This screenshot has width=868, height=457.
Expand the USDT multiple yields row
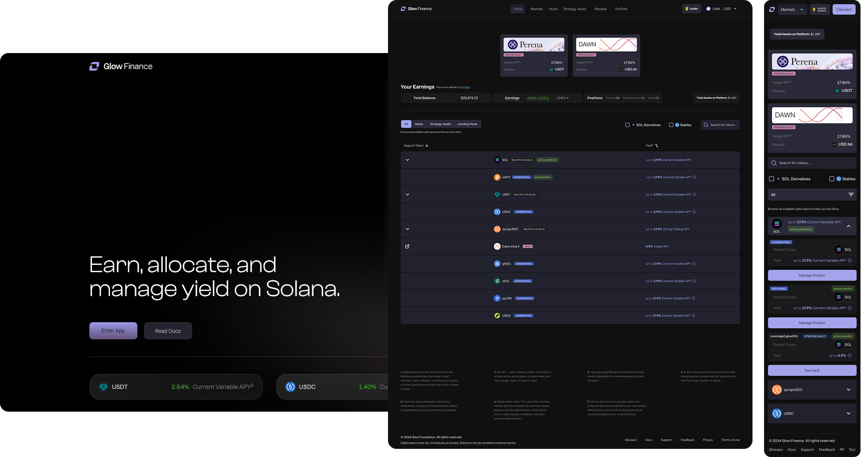[407, 195]
